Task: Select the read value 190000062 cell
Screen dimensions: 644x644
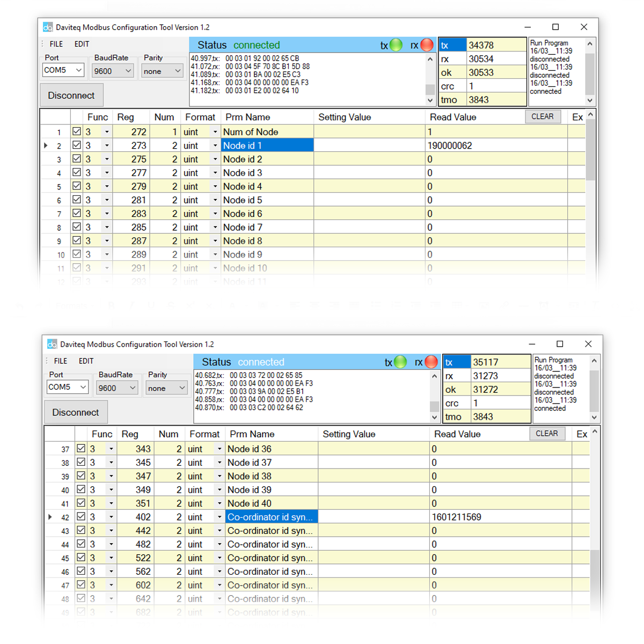Action: click(496, 145)
